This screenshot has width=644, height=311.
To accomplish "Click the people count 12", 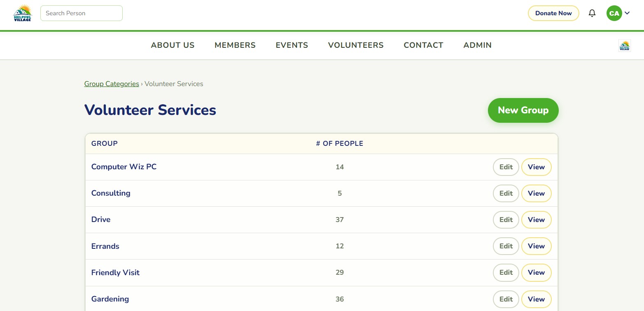I will (x=340, y=246).
